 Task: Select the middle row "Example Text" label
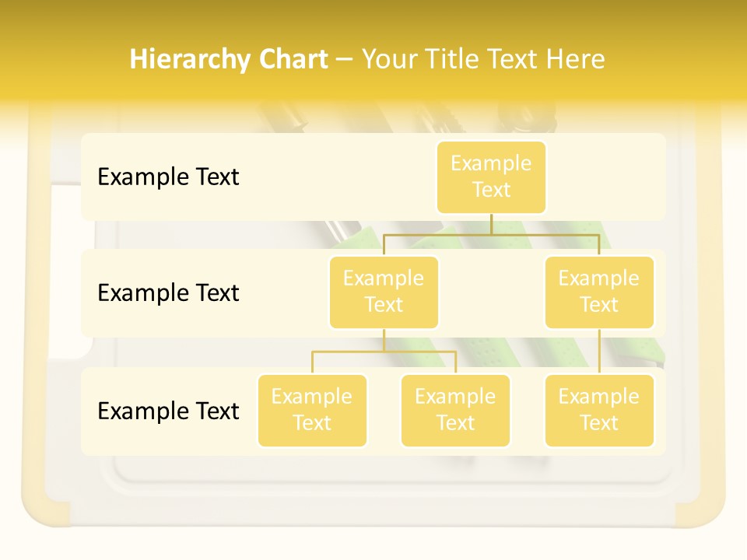[168, 292]
